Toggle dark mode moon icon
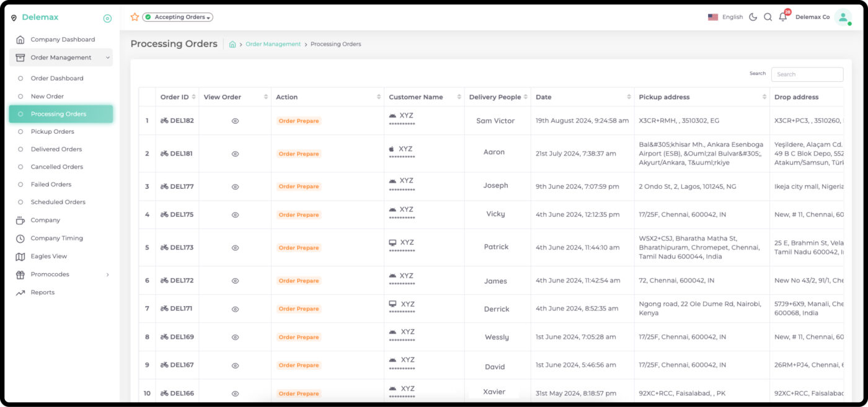The width and height of the screenshot is (868, 407). pos(753,17)
